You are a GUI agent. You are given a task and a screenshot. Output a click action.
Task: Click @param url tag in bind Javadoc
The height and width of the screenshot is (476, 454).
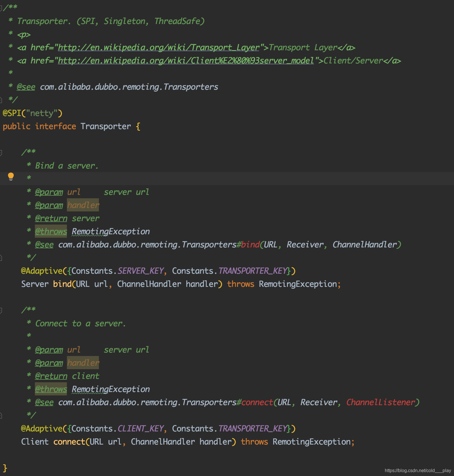(49, 192)
